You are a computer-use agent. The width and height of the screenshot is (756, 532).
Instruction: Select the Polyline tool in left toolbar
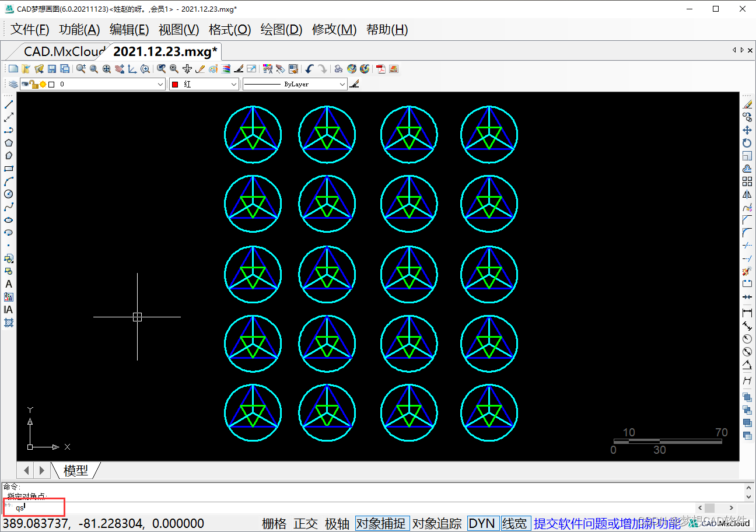coord(9,130)
